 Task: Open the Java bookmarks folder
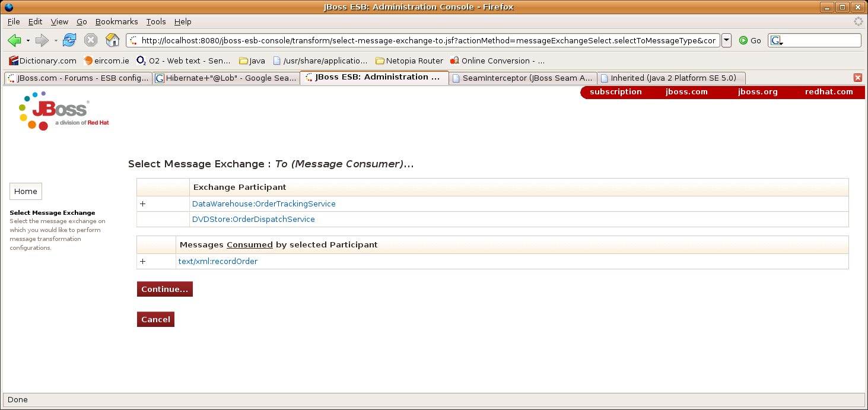pyautogui.click(x=252, y=61)
